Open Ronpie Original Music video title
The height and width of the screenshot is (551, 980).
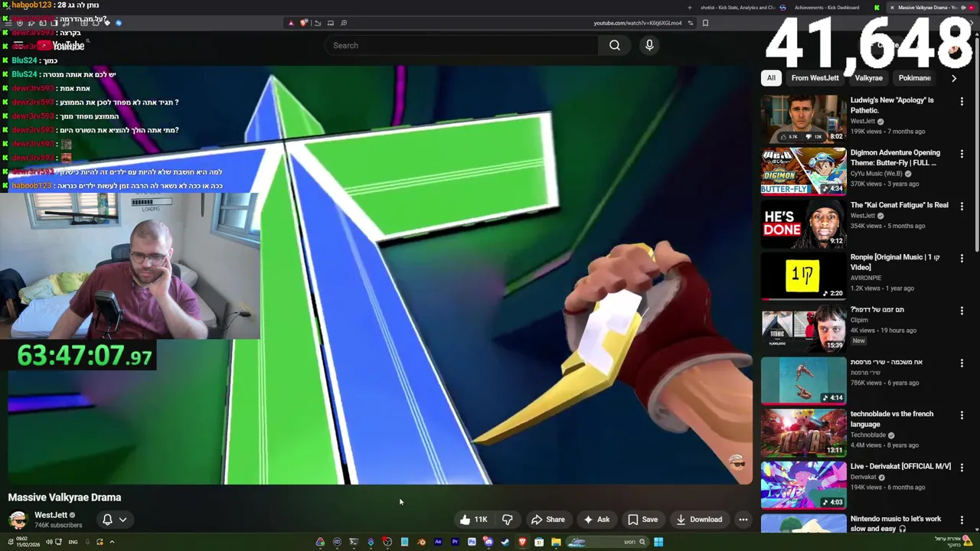(x=894, y=262)
